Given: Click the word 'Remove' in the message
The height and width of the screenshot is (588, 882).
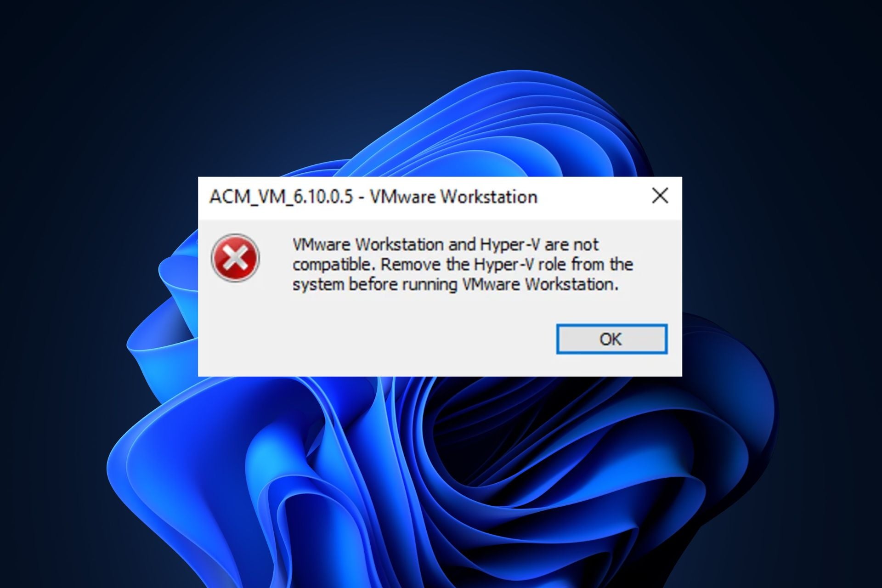Looking at the screenshot, I should [411, 265].
